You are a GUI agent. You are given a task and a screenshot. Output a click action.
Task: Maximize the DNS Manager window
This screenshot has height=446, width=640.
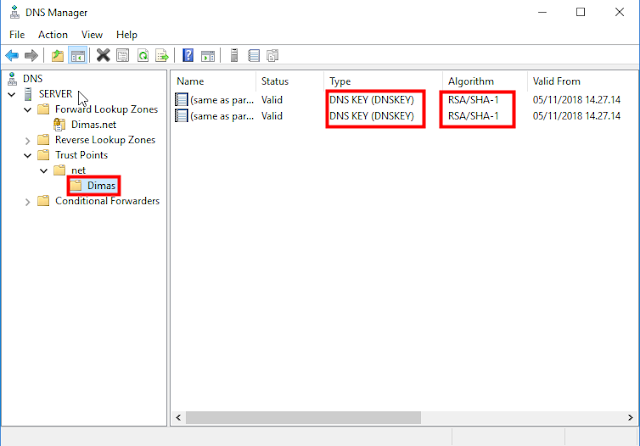[x=580, y=12]
